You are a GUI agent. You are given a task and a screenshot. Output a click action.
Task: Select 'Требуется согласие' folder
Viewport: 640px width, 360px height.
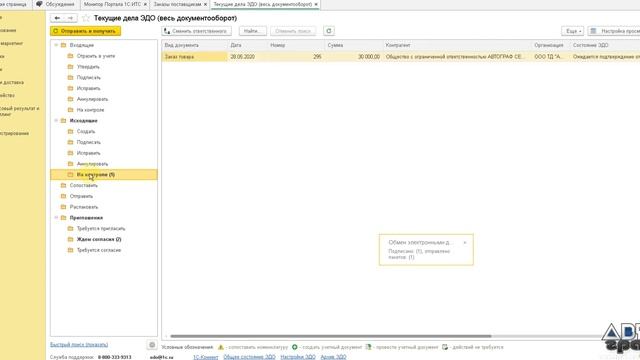tap(99, 250)
